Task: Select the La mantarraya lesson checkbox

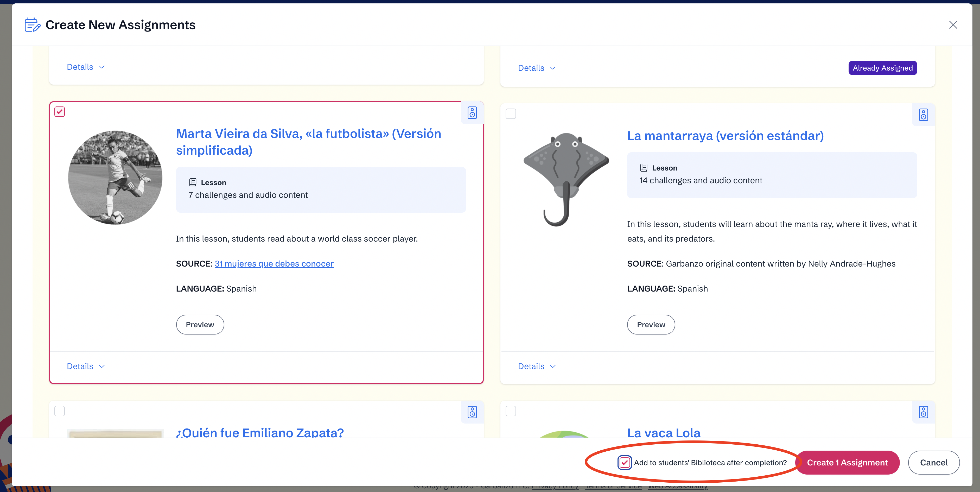Action: coord(511,114)
